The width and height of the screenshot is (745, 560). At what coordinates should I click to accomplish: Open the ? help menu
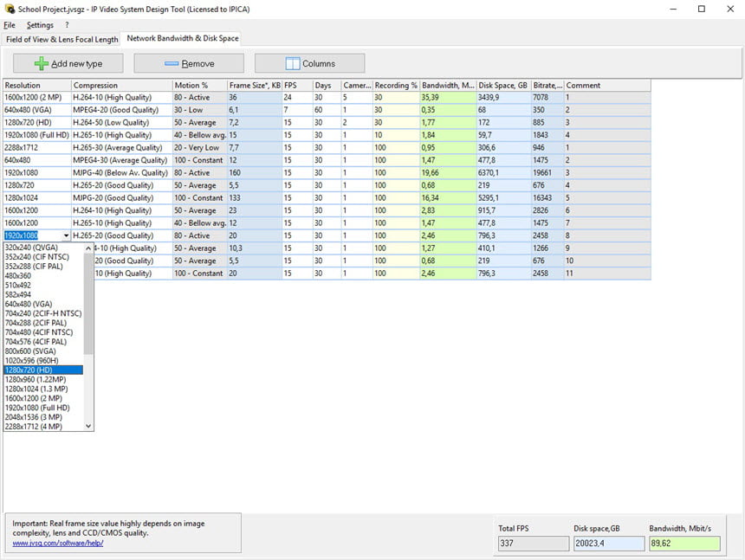tap(67, 25)
